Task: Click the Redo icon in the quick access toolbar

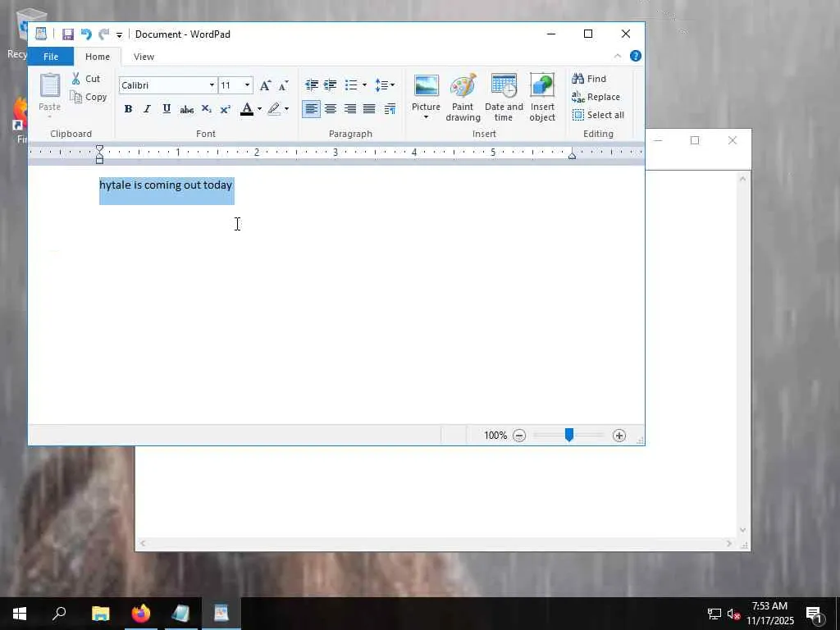Action: pyautogui.click(x=103, y=34)
